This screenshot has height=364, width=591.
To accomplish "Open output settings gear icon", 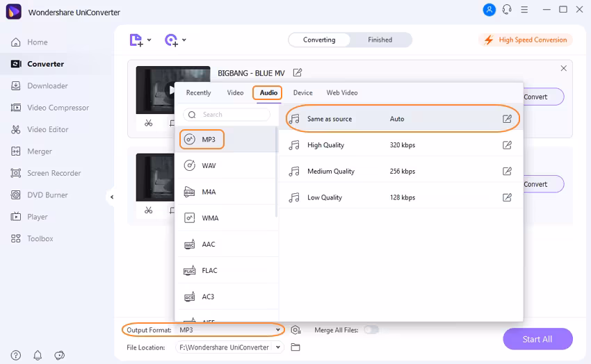I will (296, 330).
